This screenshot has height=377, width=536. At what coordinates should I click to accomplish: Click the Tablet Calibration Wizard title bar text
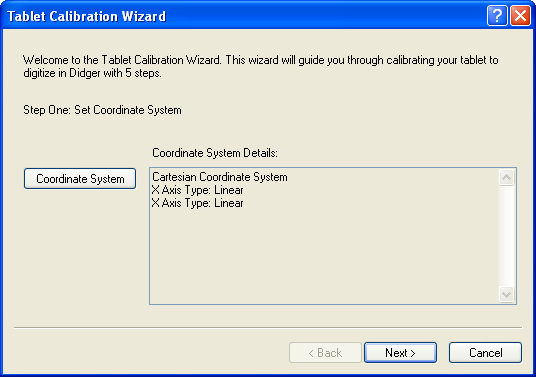[x=86, y=16]
